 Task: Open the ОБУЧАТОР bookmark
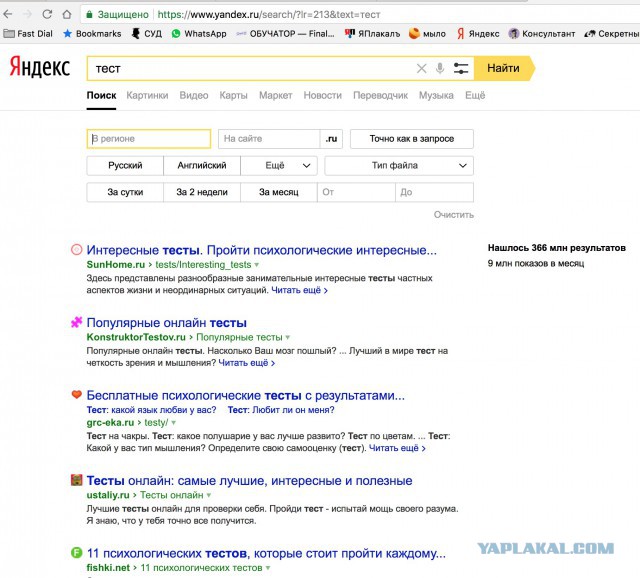(285, 33)
